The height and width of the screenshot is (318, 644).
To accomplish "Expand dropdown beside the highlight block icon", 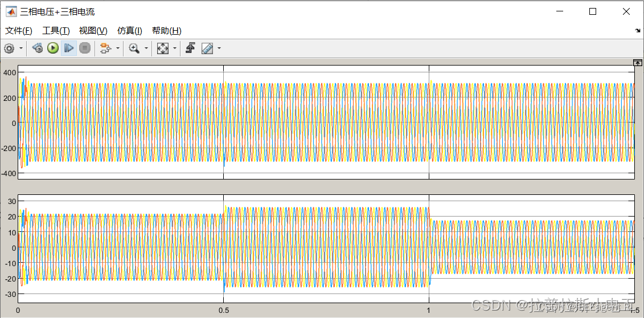I will click(118, 48).
